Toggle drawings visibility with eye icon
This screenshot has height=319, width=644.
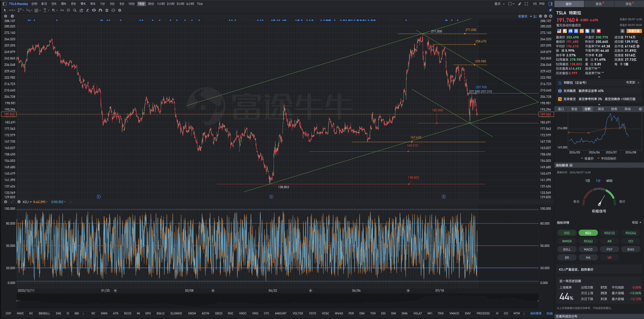point(94,10)
